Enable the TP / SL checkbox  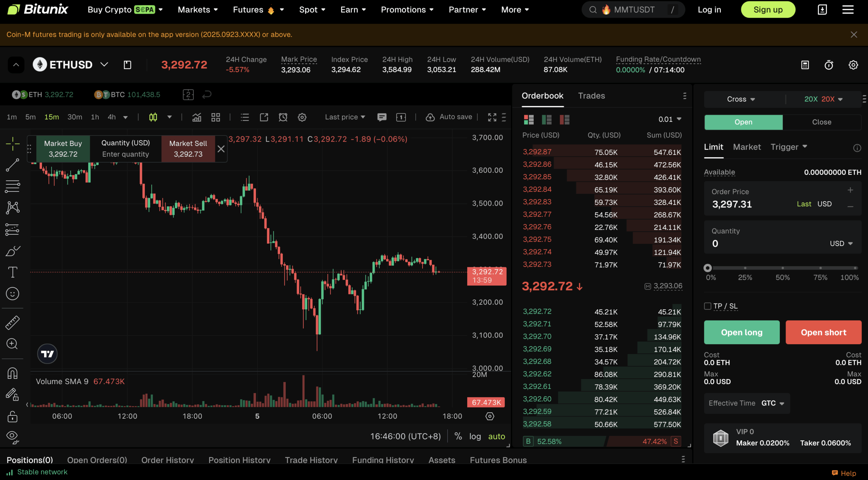click(x=707, y=306)
